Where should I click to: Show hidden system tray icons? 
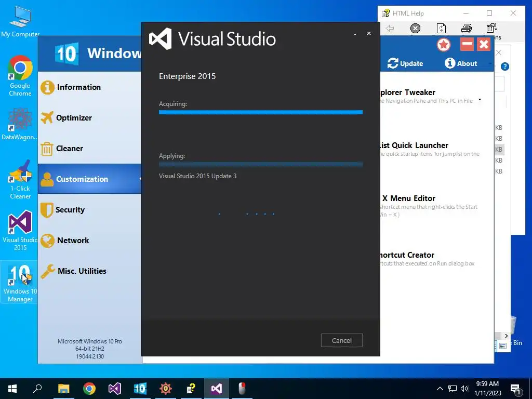tap(440, 389)
